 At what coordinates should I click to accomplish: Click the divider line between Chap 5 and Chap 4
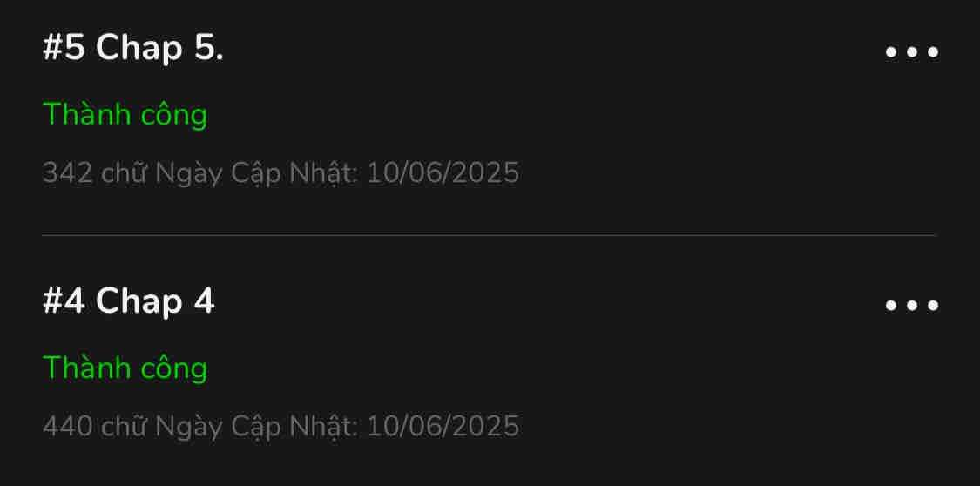click(x=489, y=235)
